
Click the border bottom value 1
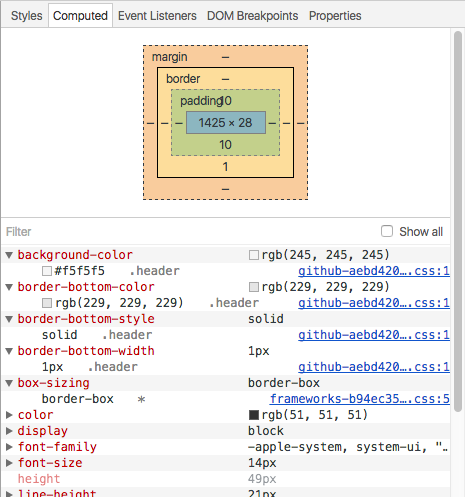pyautogui.click(x=225, y=167)
